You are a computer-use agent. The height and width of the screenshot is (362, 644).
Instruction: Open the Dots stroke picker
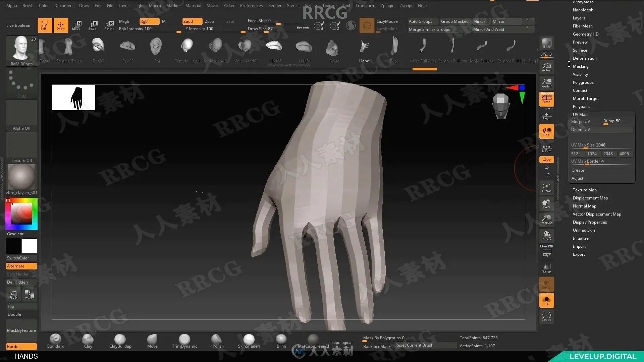tap(21, 83)
